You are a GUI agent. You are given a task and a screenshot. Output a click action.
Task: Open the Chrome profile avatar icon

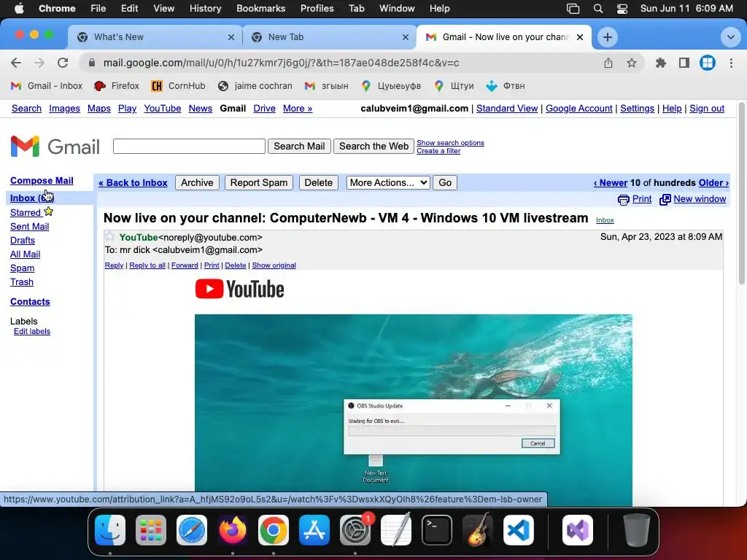tap(708, 63)
